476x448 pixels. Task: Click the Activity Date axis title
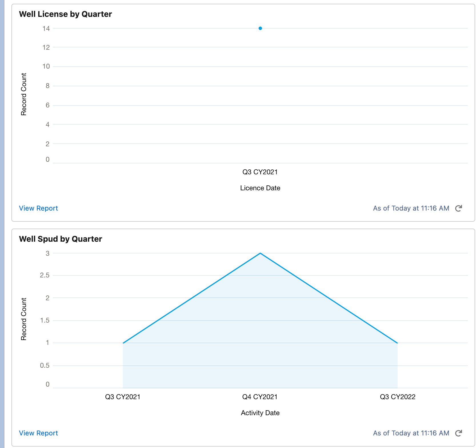(260, 413)
